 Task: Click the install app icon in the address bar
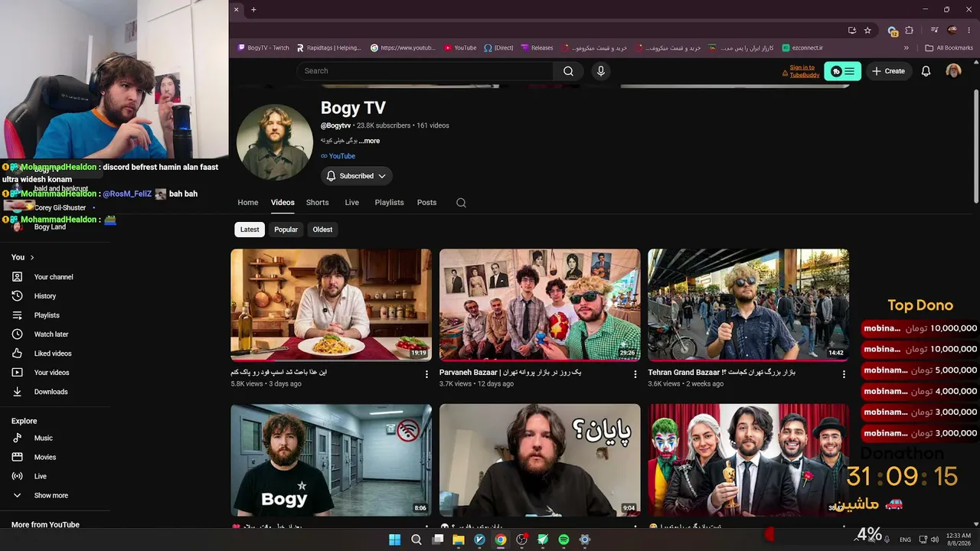click(852, 31)
